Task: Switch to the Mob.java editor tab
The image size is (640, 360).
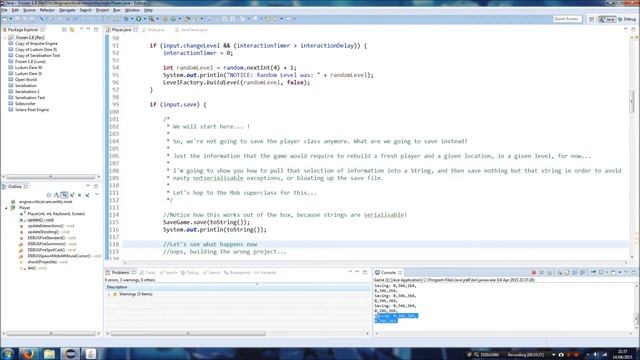Action: tap(154, 30)
